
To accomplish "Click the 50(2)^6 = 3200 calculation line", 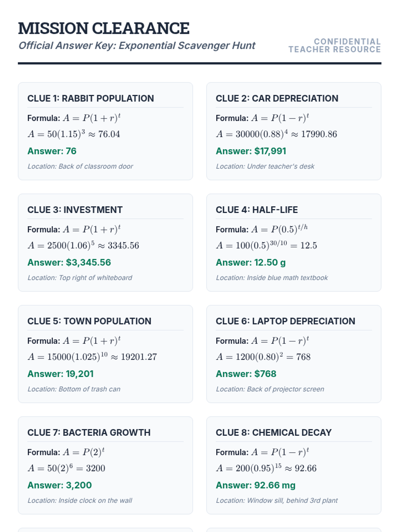I will click(66, 468).
